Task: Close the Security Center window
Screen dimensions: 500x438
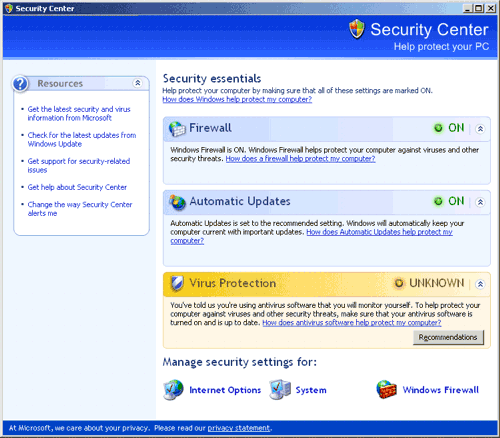Action: click(x=491, y=8)
